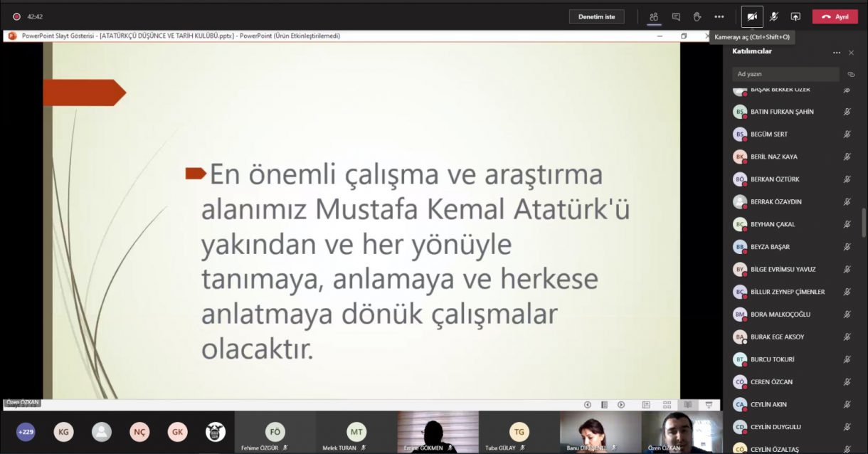Go to next slide in PowerPoint controls
This screenshot has width=868, height=454.
click(x=621, y=405)
